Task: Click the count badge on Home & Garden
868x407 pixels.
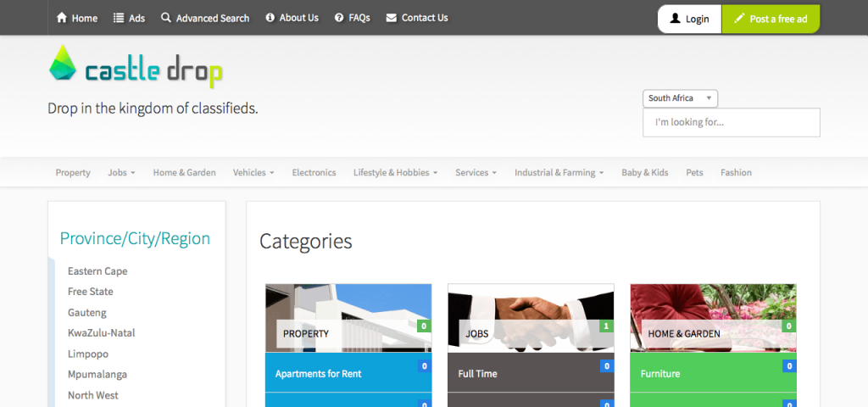Action: tap(789, 326)
